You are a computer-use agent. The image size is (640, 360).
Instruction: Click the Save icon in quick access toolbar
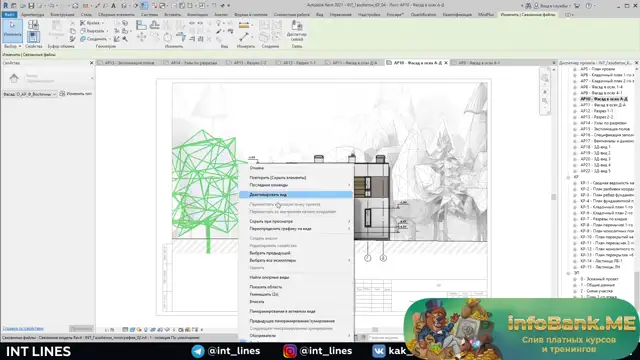31,6
